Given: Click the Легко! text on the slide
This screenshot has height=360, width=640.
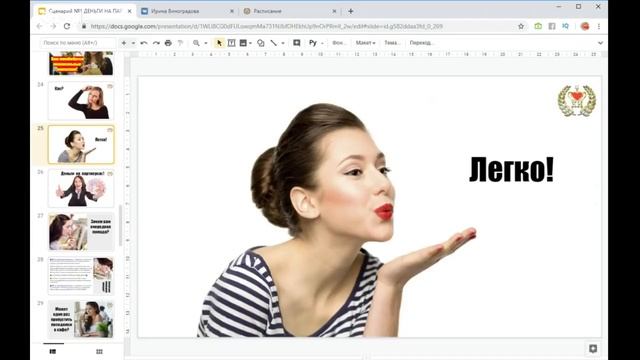Looking at the screenshot, I should pyautogui.click(x=511, y=169).
